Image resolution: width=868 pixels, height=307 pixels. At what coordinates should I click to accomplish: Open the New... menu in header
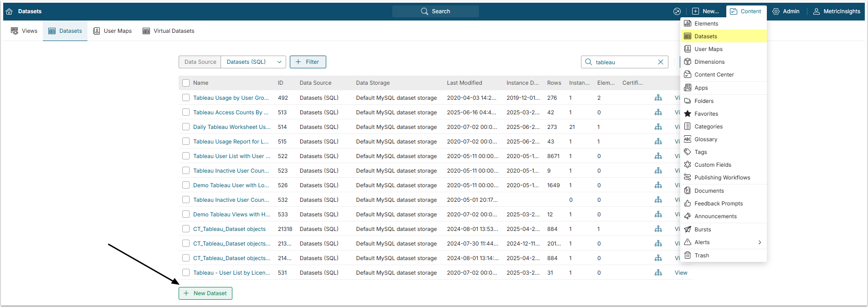coord(705,11)
